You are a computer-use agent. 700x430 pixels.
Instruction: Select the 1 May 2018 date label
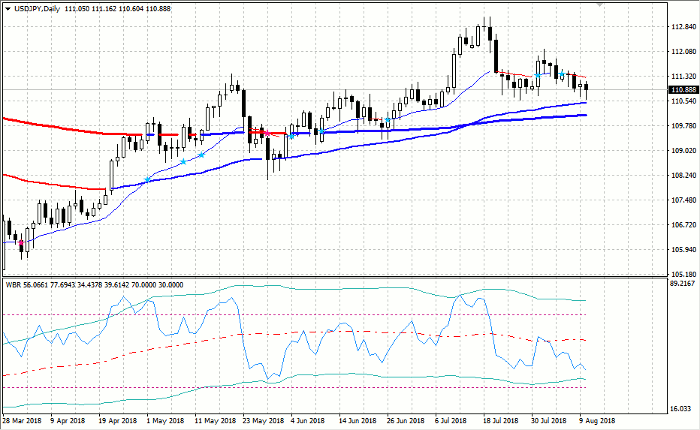coord(165,422)
